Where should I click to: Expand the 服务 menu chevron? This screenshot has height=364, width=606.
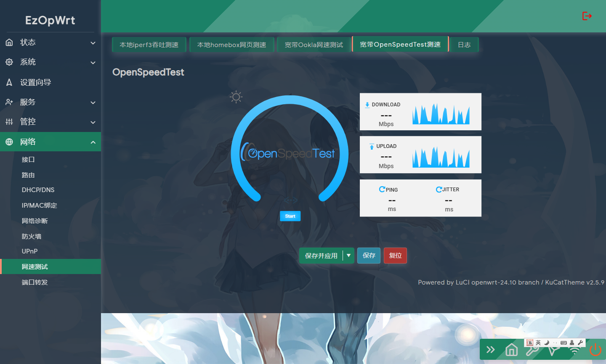pos(93,103)
